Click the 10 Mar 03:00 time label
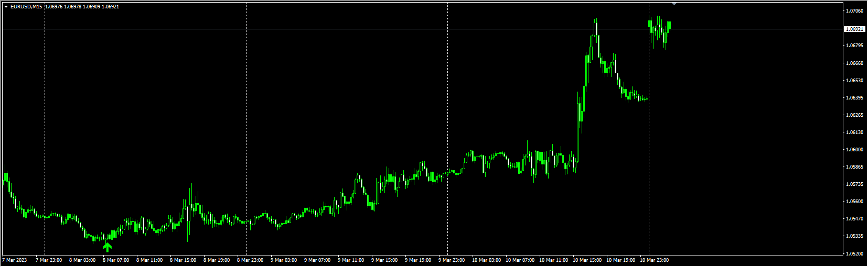 tap(486, 260)
